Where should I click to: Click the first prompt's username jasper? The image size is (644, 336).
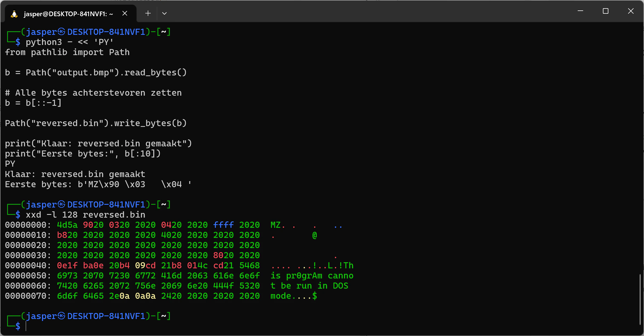point(41,32)
